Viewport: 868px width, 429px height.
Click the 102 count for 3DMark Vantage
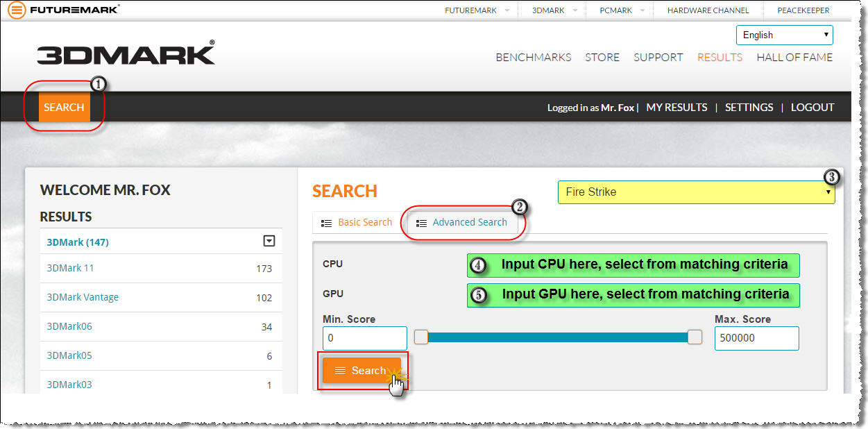(x=264, y=298)
